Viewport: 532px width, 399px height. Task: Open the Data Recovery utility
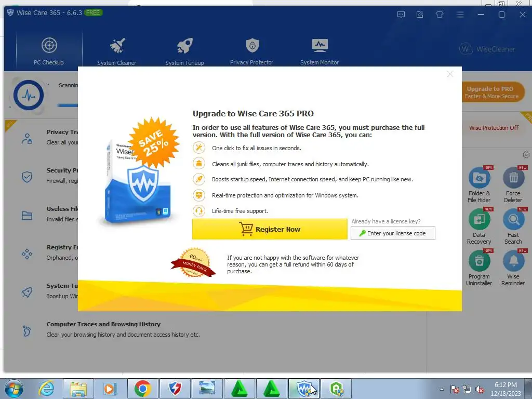(479, 227)
